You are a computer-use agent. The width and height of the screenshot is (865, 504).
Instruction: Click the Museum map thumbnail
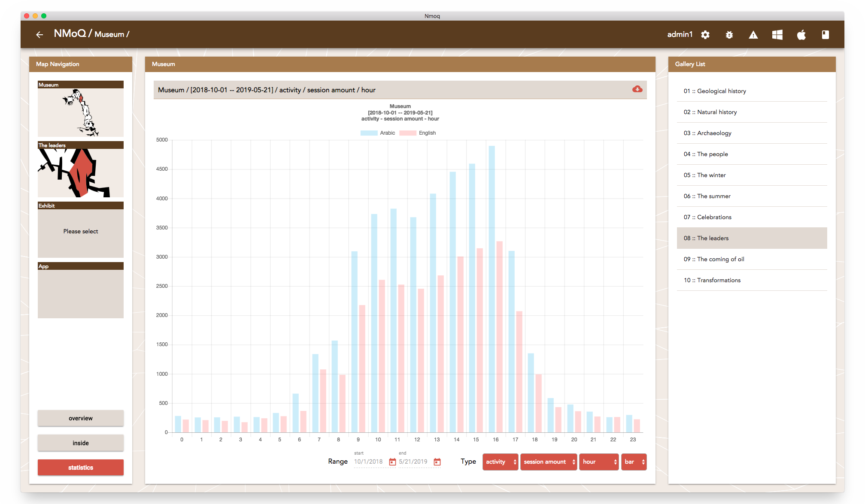point(81,109)
